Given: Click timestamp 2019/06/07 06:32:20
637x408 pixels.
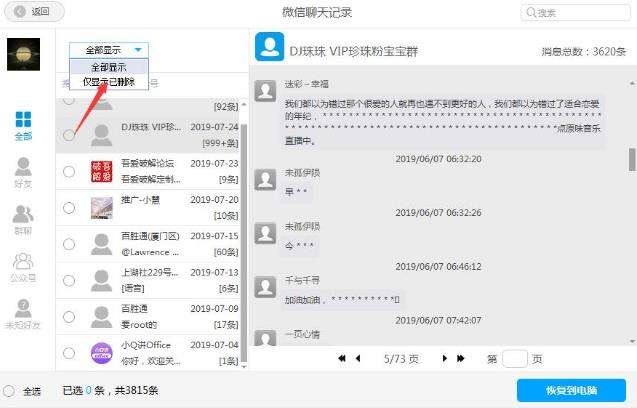Looking at the screenshot, I should tap(438, 159).
